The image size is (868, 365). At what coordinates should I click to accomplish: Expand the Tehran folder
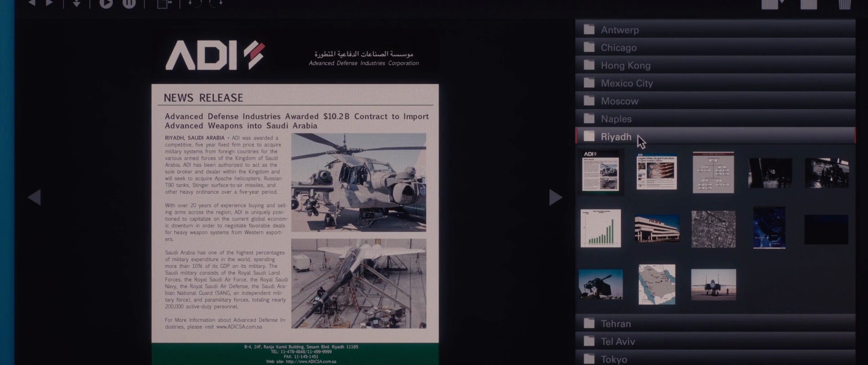pyautogui.click(x=715, y=323)
